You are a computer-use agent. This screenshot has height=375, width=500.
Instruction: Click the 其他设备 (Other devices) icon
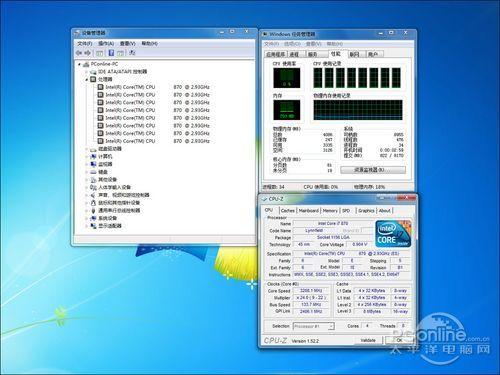click(x=93, y=180)
